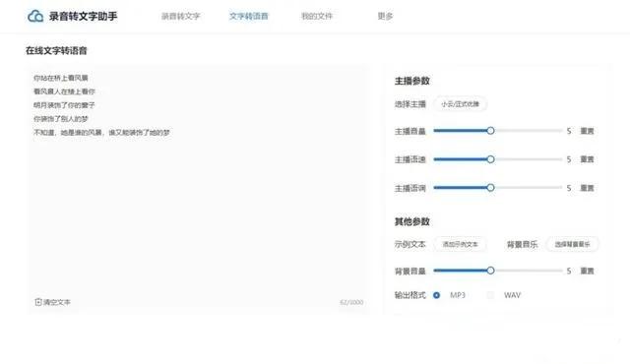630x364 pixels.
Task: Reset the 主播语速 value with 重置
Action: [587, 159]
